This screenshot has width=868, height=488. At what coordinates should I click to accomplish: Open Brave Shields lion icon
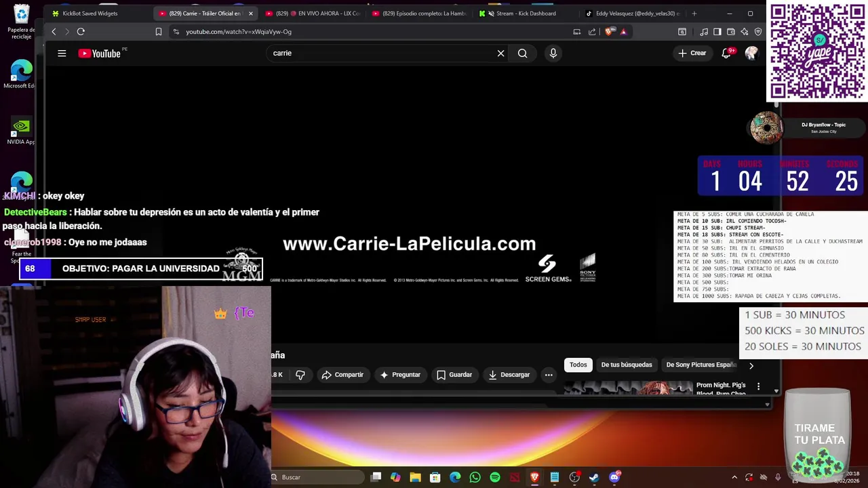[610, 32]
